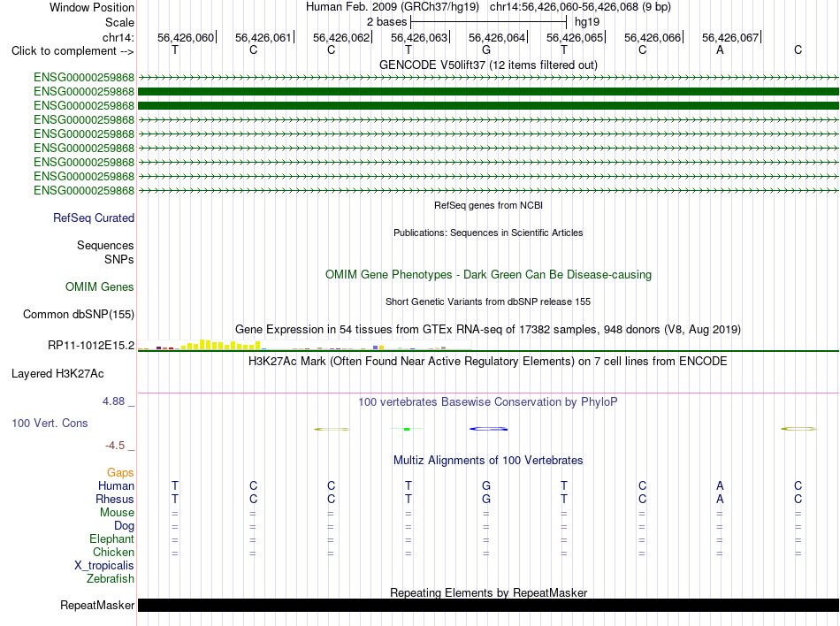The height and width of the screenshot is (626, 840).
Task: Click the Rhesus alignment row label
Action: (x=115, y=499)
